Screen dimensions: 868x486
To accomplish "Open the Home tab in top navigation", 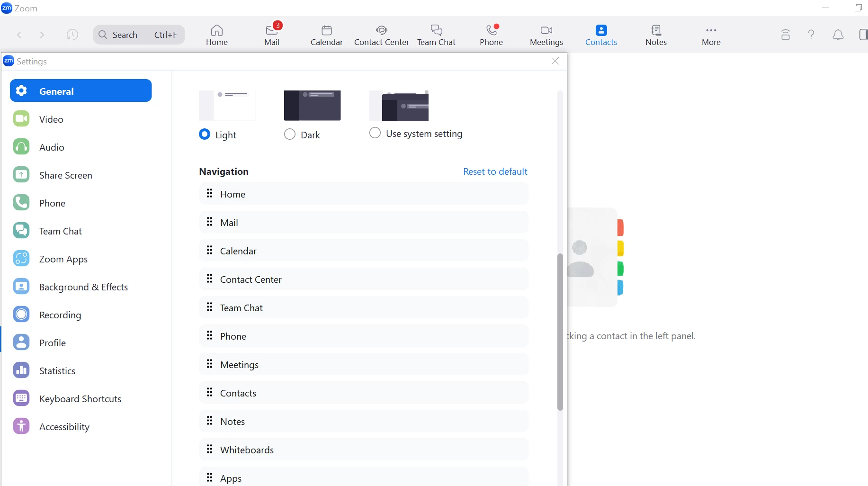I will [x=216, y=35].
